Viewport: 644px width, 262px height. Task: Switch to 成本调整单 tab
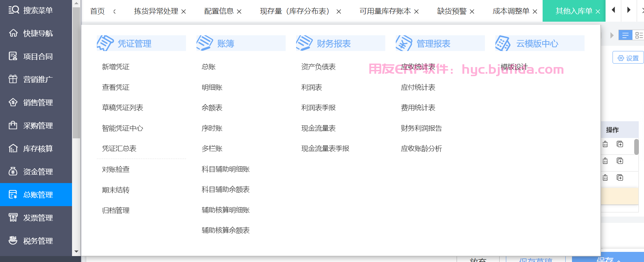click(511, 11)
